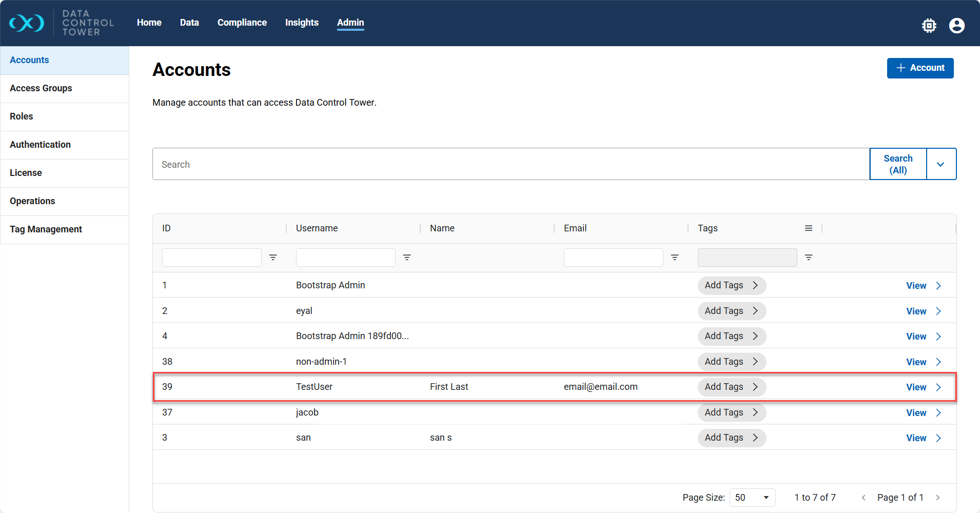Click the Data Control Tower logo
Viewport: 980px width, 513px height.
point(62,23)
